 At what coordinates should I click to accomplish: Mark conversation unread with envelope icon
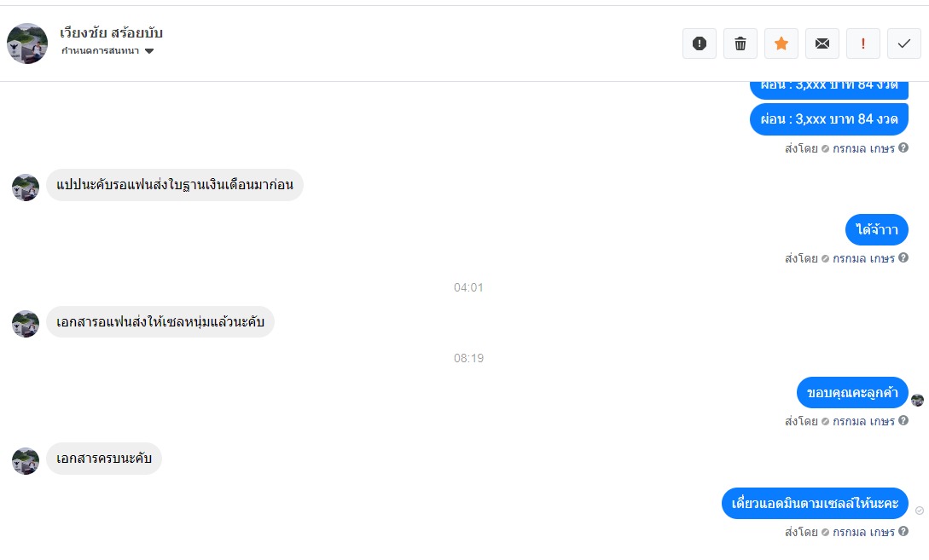point(822,43)
